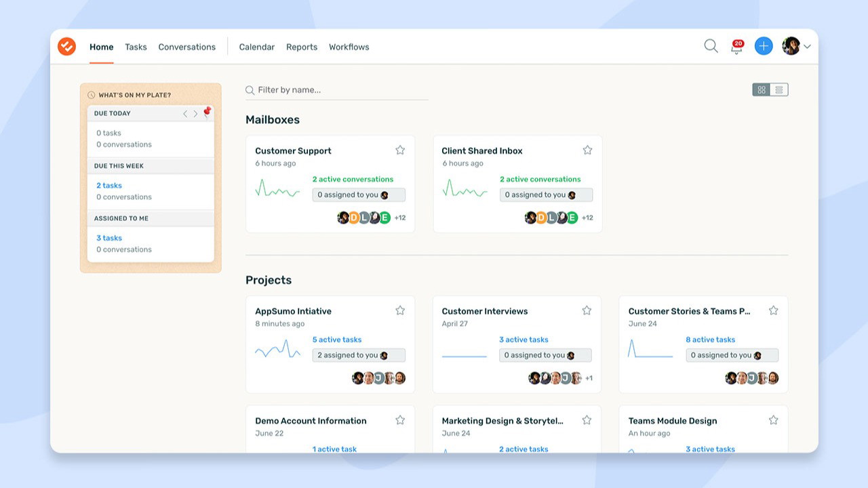Click the blue plus create button
The width and height of the screenshot is (868, 488).
pos(764,46)
